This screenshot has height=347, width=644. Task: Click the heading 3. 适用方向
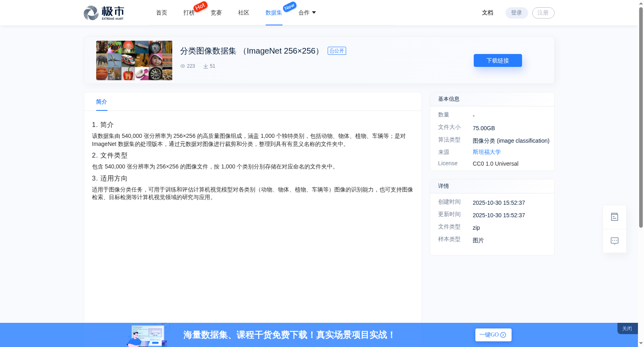pyautogui.click(x=109, y=179)
